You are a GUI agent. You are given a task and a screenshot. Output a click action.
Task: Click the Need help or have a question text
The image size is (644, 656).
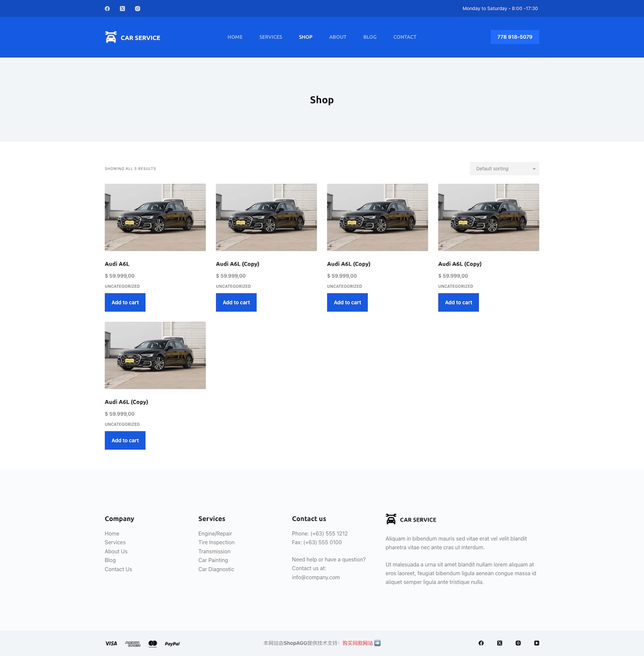click(329, 559)
